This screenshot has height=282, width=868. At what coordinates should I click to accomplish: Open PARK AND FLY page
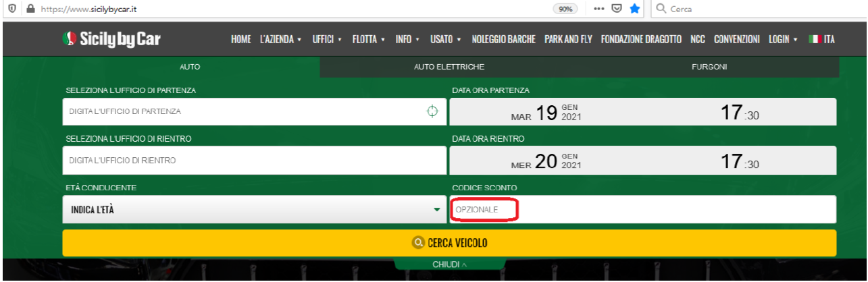pos(568,39)
